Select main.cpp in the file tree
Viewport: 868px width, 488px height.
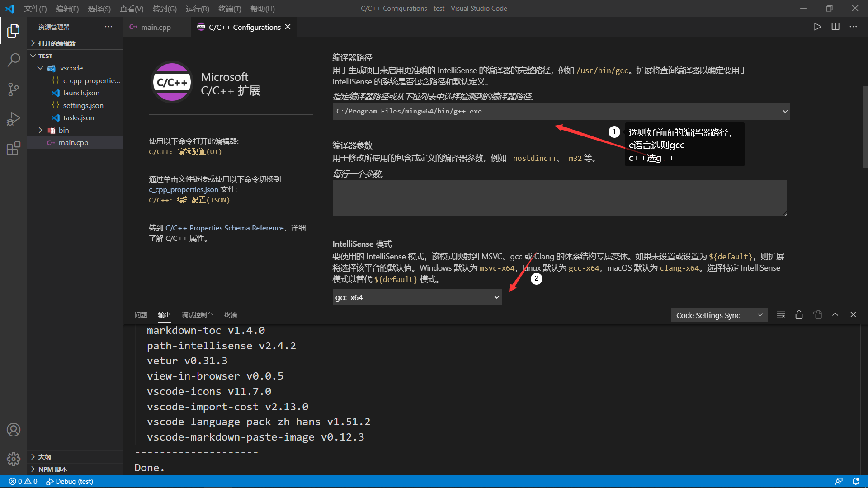(x=75, y=142)
